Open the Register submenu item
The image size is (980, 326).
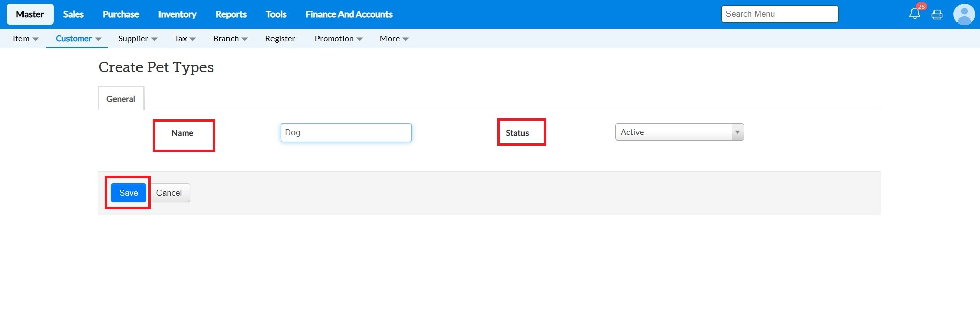[280, 39]
